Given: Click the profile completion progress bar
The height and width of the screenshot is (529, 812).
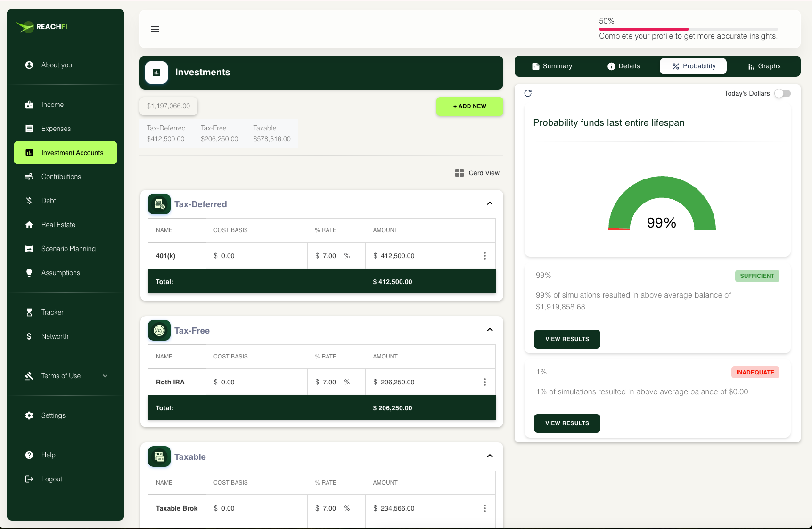Looking at the screenshot, I should click(688, 29).
